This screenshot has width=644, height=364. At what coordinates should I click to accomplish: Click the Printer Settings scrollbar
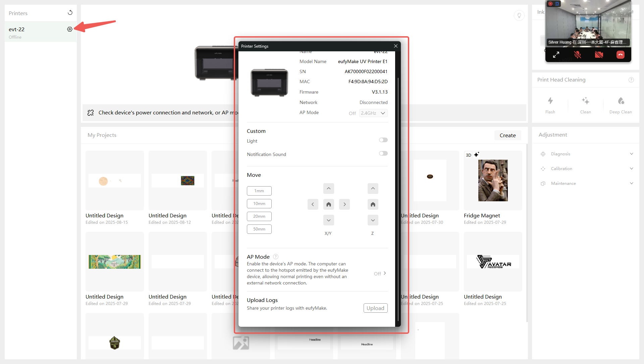pyautogui.click(x=398, y=200)
